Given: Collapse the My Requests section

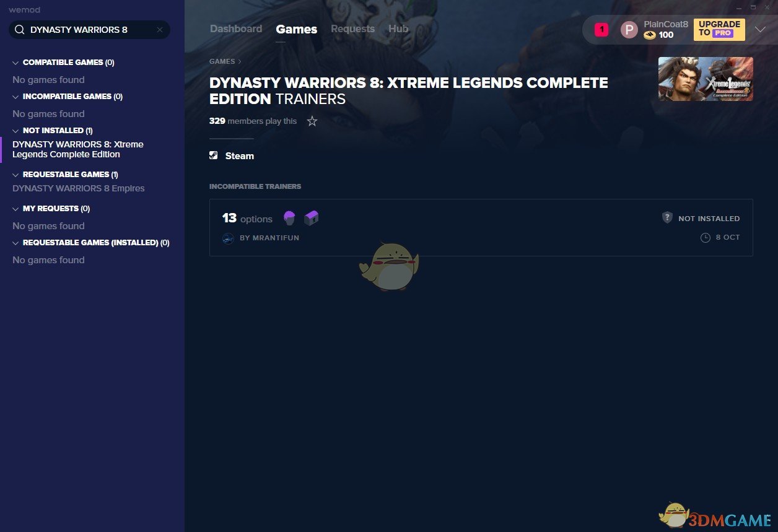Looking at the screenshot, I should click(x=15, y=209).
